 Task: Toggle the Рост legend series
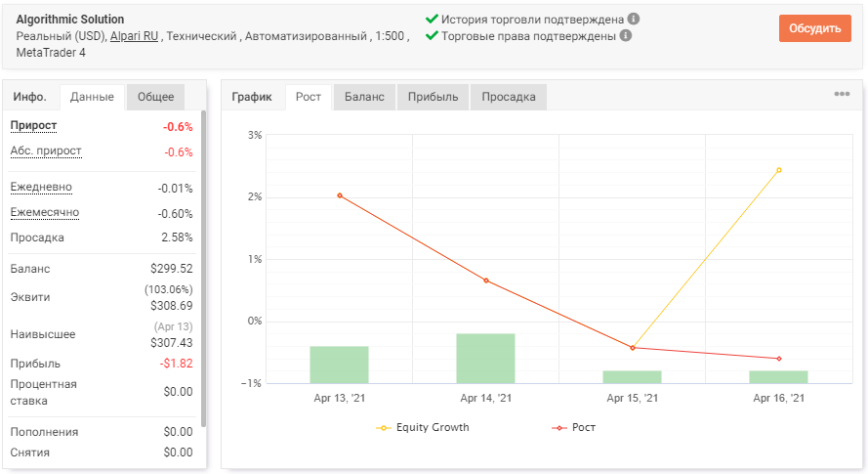pyautogui.click(x=574, y=427)
